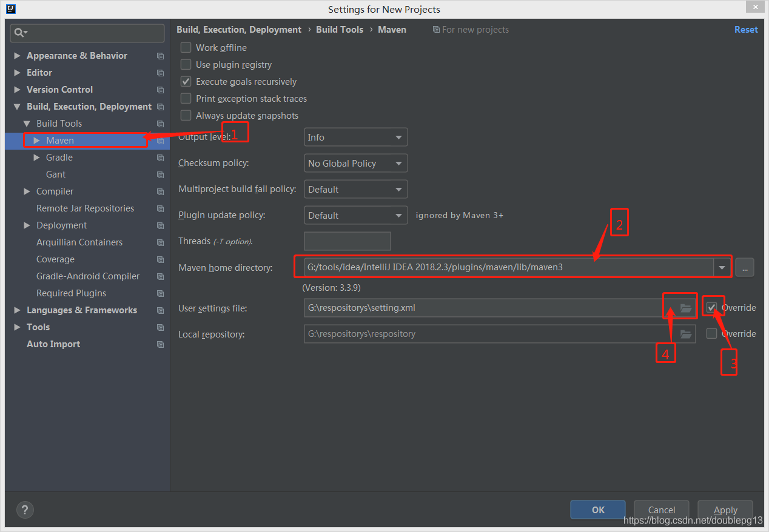This screenshot has width=769, height=532.
Task: Click the project-level icon beside Gradle
Action: click(160, 158)
